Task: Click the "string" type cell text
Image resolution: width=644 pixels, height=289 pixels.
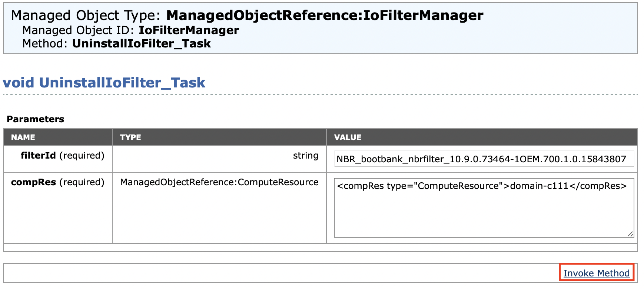Action: [305, 156]
